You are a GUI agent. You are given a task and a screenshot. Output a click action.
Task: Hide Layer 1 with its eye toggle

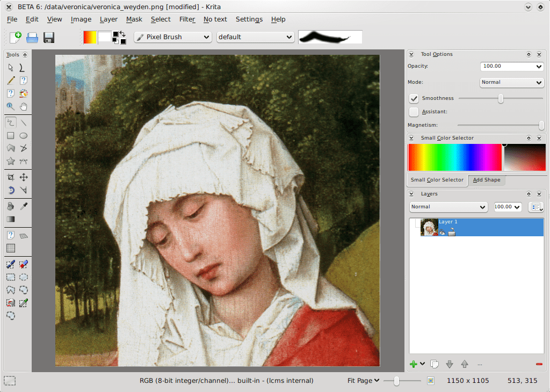(442, 232)
